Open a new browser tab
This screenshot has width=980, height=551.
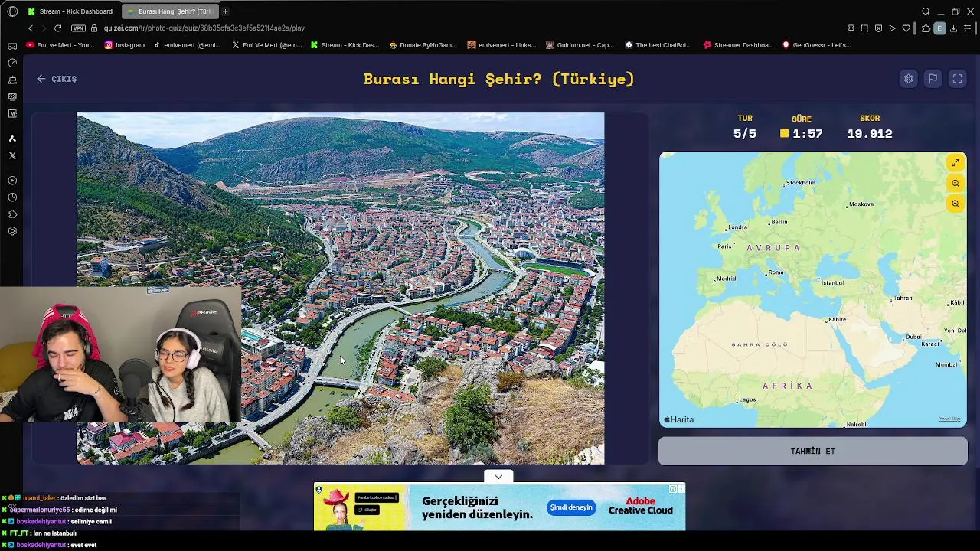225,11
